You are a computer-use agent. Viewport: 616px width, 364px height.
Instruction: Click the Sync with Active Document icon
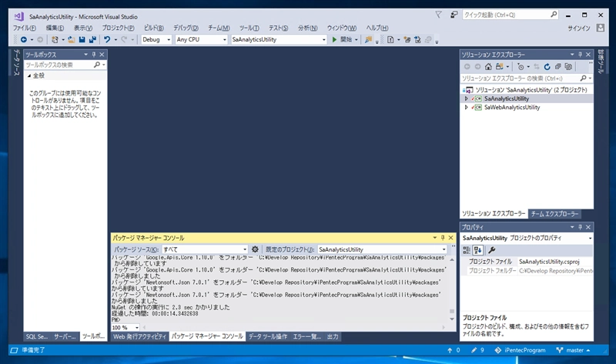tap(536, 66)
